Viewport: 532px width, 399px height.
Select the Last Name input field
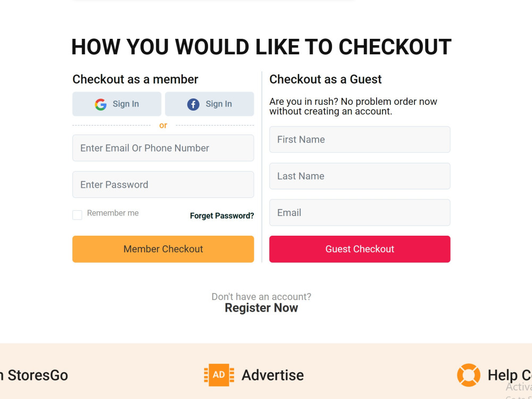[360, 176]
